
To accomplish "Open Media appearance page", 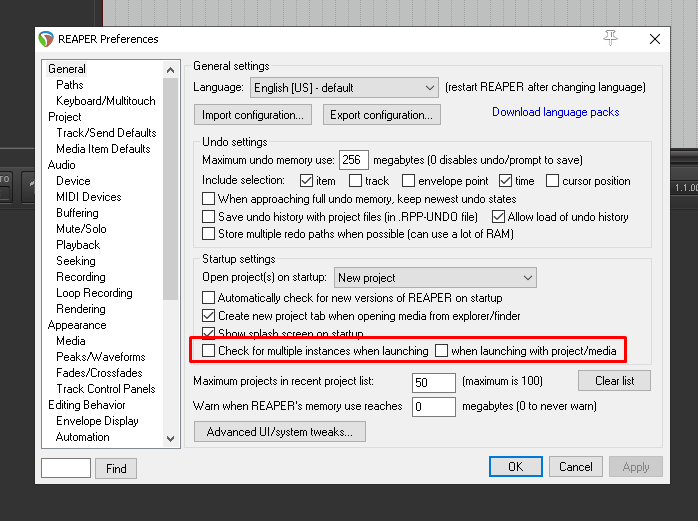I will click(70, 342).
